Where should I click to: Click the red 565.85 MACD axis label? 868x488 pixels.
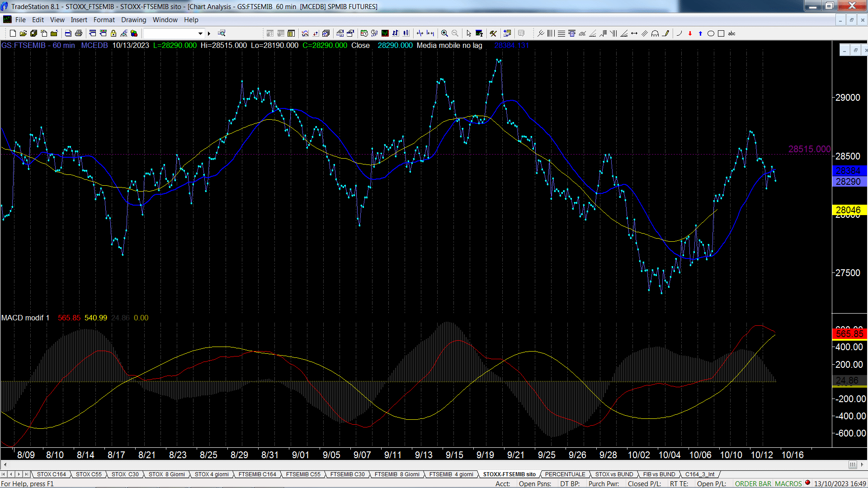pyautogui.click(x=849, y=334)
